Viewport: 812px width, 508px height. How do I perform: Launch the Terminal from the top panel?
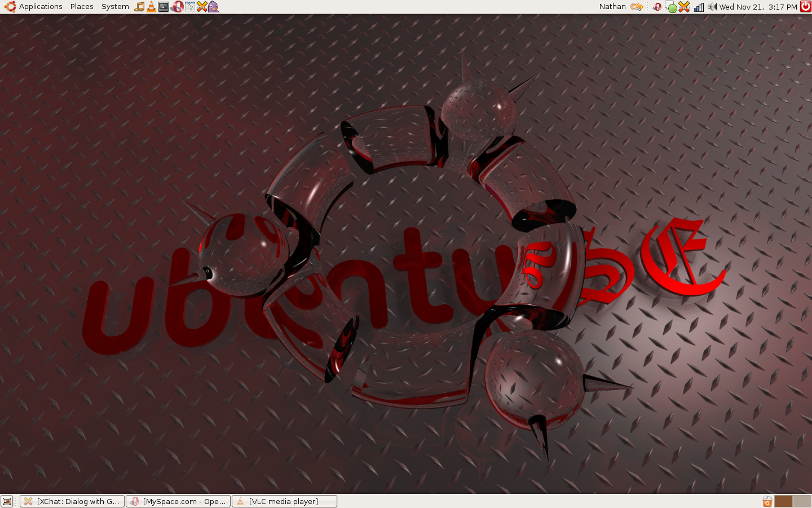[x=164, y=7]
